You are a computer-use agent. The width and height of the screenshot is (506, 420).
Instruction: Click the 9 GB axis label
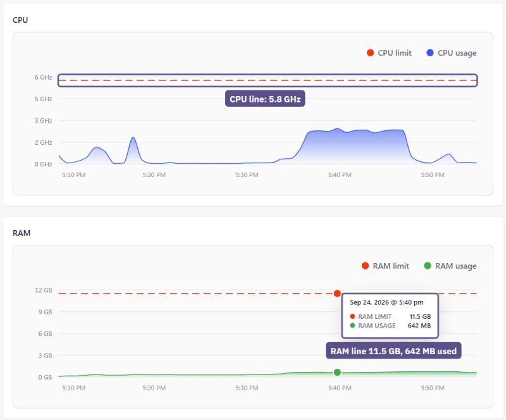45,312
